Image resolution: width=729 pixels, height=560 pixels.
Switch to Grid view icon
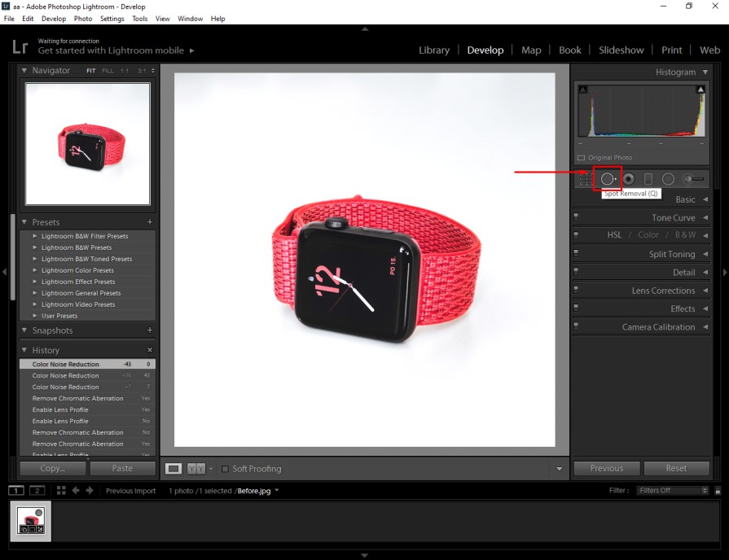(61, 490)
